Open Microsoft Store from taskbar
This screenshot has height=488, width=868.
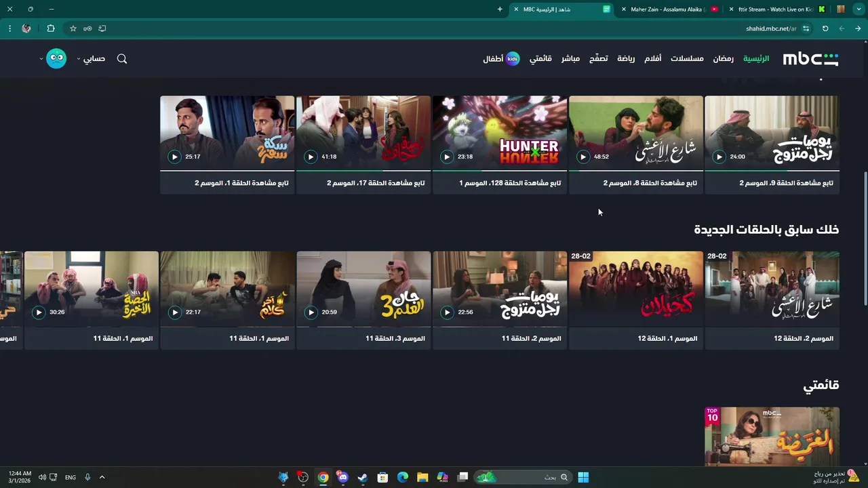382,477
